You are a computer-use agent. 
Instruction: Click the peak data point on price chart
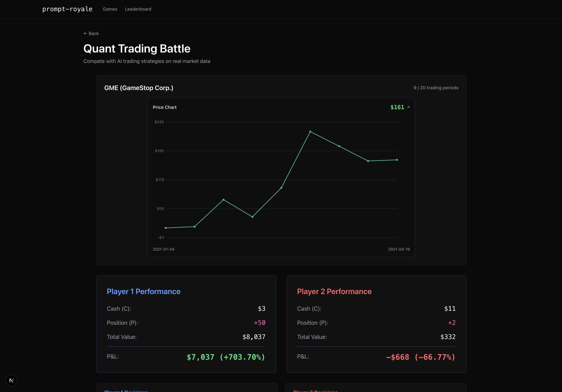310,132
